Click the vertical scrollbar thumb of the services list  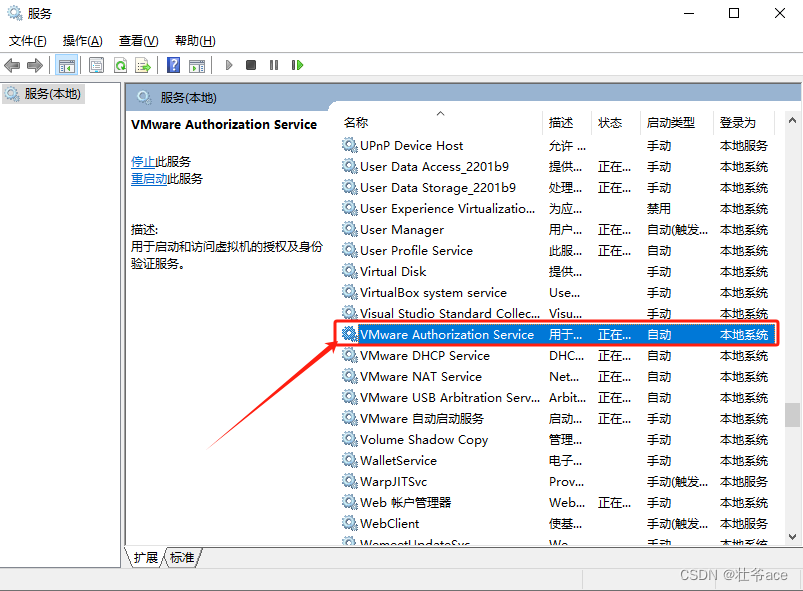(x=792, y=415)
